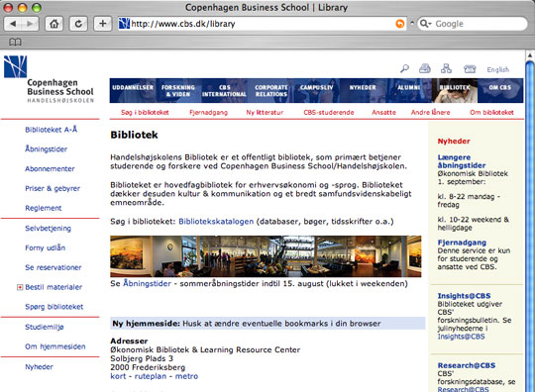
Task: Open the Fjernadgang submenu item
Action: [x=208, y=113]
